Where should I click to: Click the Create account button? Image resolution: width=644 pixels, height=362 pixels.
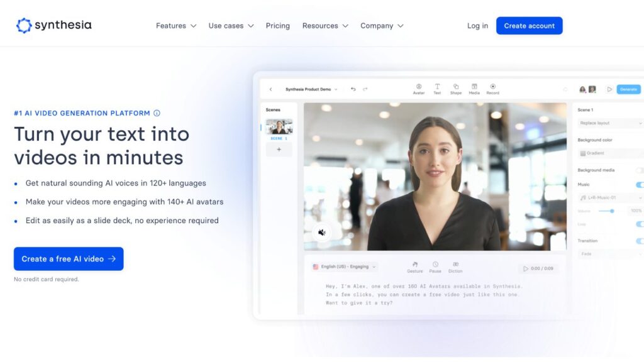pyautogui.click(x=529, y=26)
